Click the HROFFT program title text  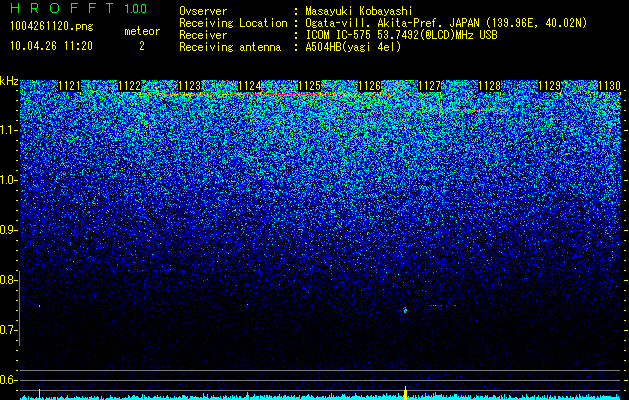click(61, 8)
